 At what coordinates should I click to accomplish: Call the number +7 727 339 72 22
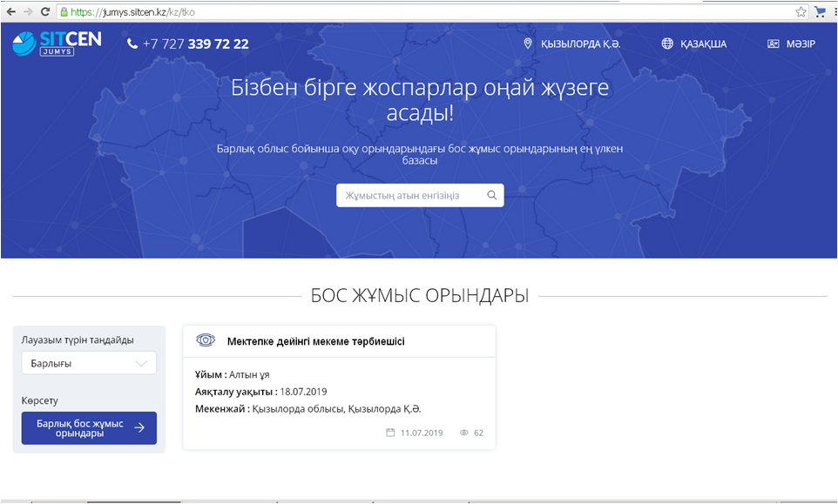(196, 44)
